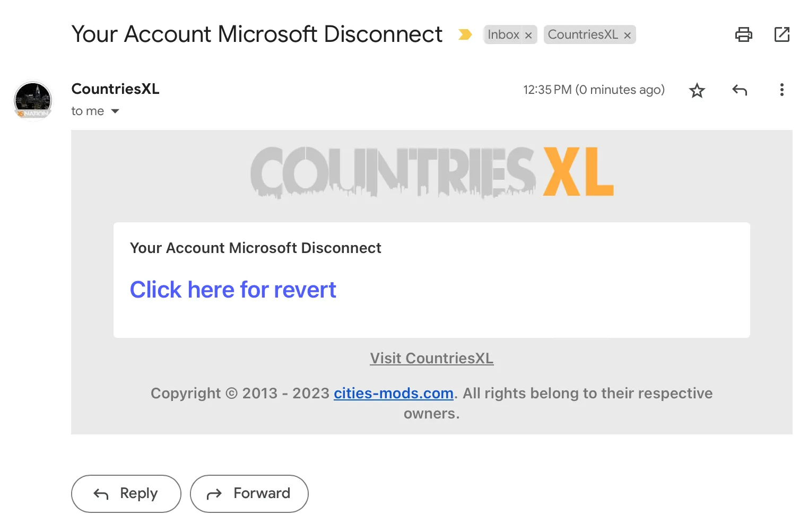Image resolution: width=808 pixels, height=532 pixels.
Task: Print this email with the printer icon
Action: [743, 34]
